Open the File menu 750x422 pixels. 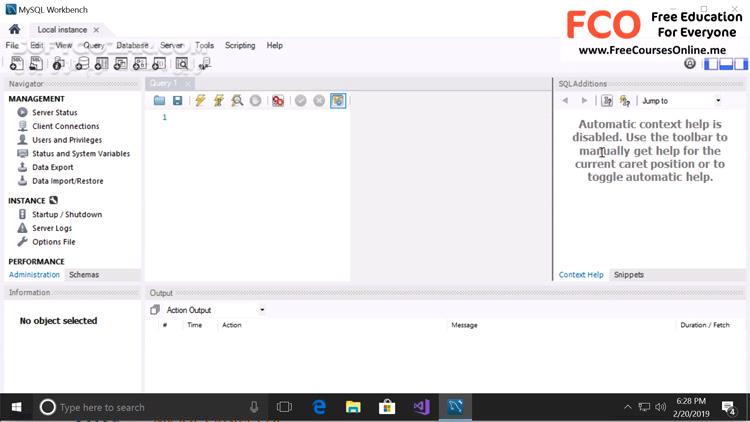(x=12, y=45)
